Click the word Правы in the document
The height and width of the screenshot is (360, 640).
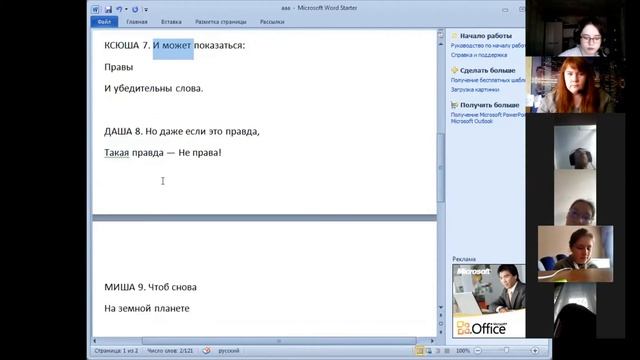(x=118, y=67)
